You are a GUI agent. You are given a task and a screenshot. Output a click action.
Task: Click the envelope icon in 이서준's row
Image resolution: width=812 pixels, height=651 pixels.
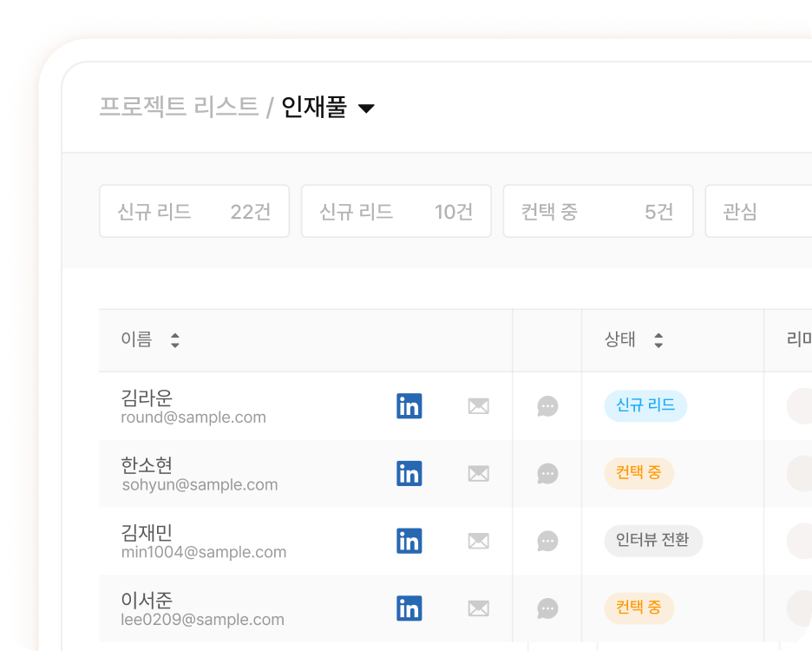coord(478,608)
